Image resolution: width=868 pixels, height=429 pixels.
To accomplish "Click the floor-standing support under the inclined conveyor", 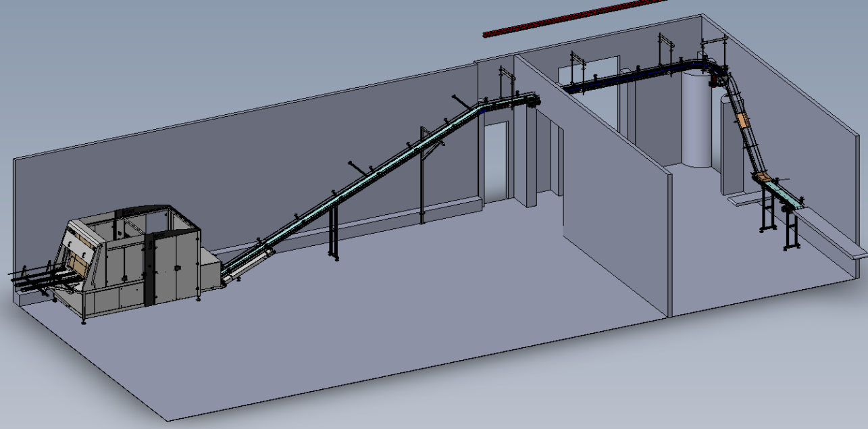I will [x=332, y=231].
